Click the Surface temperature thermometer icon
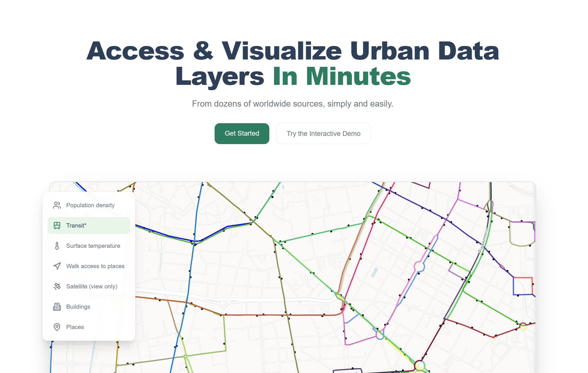Image resolution: width=588 pixels, height=373 pixels. coord(57,246)
